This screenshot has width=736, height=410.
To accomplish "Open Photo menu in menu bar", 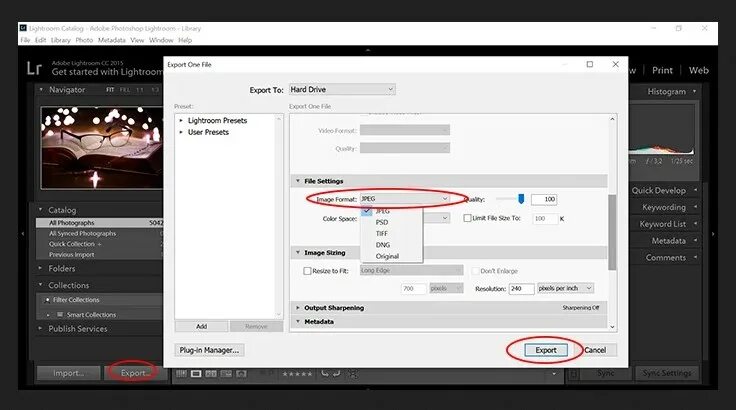I will [84, 40].
